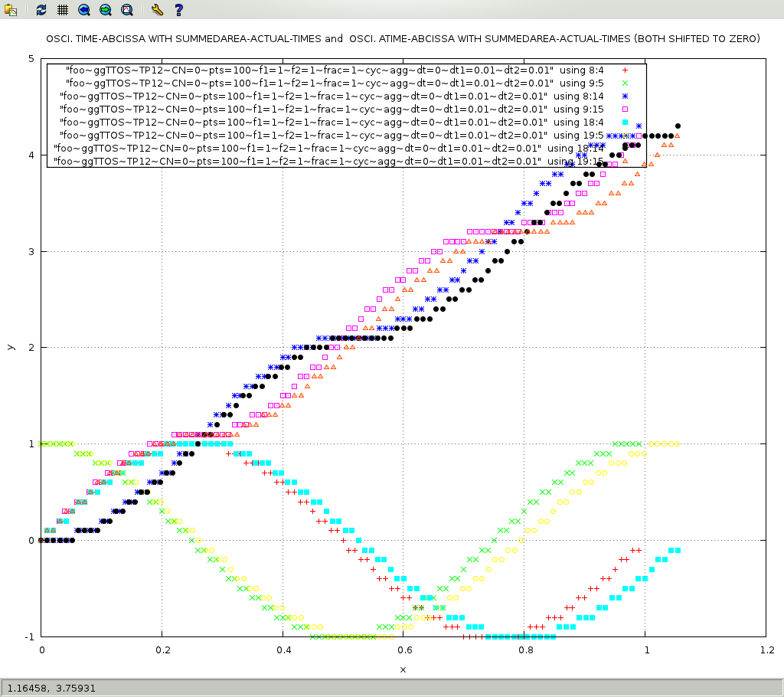
Task: Hide the 'using 9:5' legend series
Action: 583,83
